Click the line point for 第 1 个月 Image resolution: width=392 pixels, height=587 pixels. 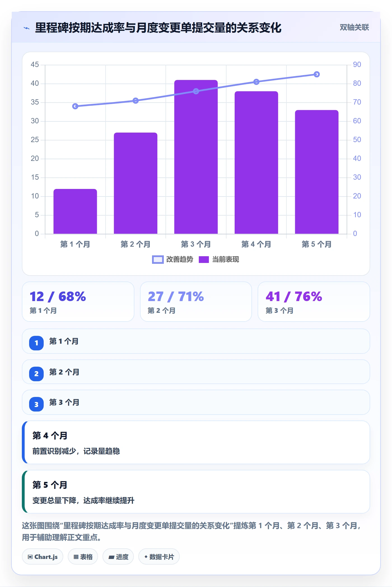pos(75,106)
